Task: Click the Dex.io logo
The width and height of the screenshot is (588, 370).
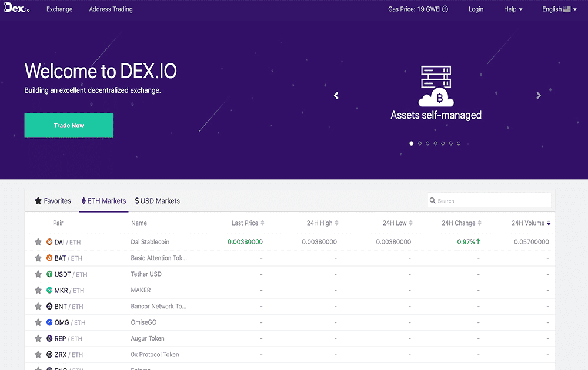Action: (x=16, y=9)
